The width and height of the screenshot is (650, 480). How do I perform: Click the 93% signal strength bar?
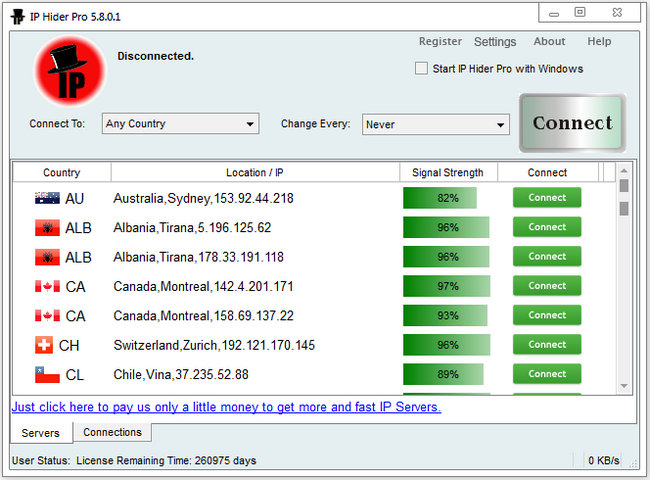click(445, 316)
